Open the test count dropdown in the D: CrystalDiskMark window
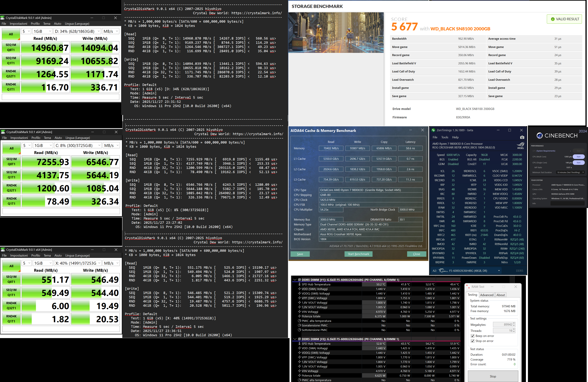This screenshot has width=588, height=382. pos(26,31)
